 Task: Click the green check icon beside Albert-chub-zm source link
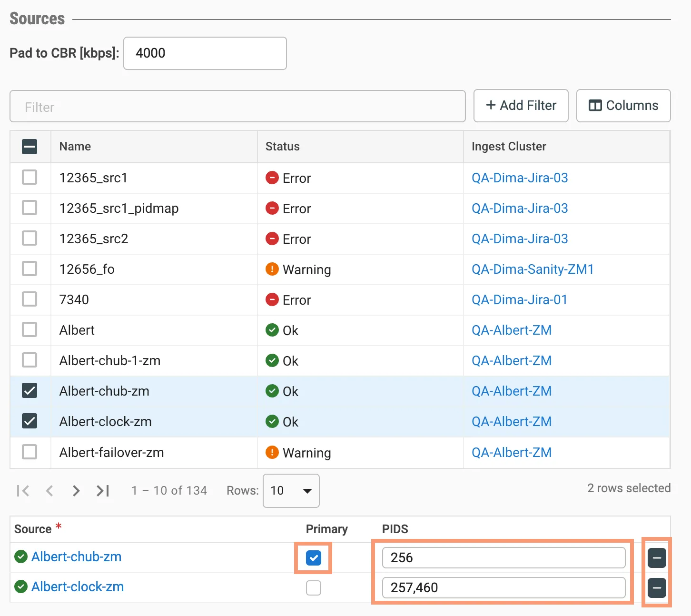click(21, 556)
